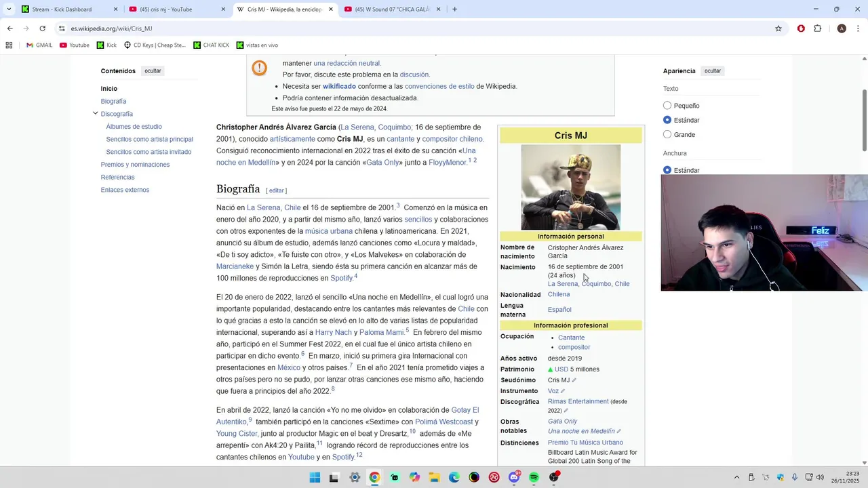This screenshot has width=868, height=488.
Task: Switch to the W Sound 07 YouTube tab
Action: [x=393, y=9]
